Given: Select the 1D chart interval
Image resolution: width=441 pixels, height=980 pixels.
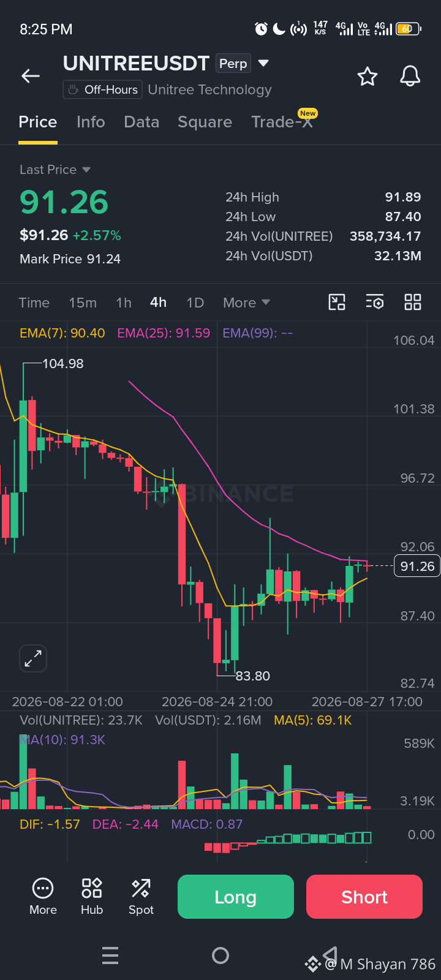Looking at the screenshot, I should 195,303.
